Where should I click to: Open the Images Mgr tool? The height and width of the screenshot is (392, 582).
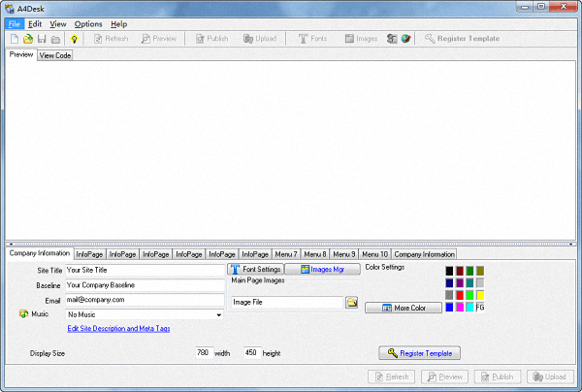(x=323, y=269)
